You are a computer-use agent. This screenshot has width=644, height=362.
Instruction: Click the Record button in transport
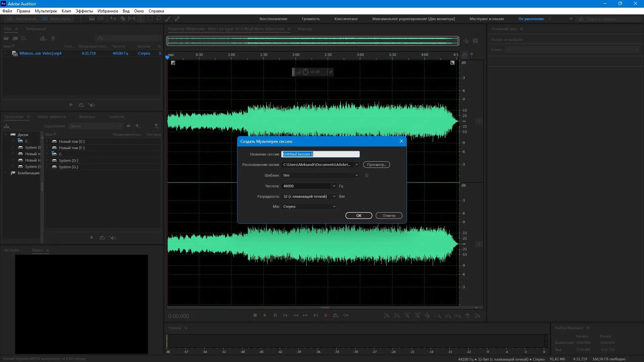325,315
